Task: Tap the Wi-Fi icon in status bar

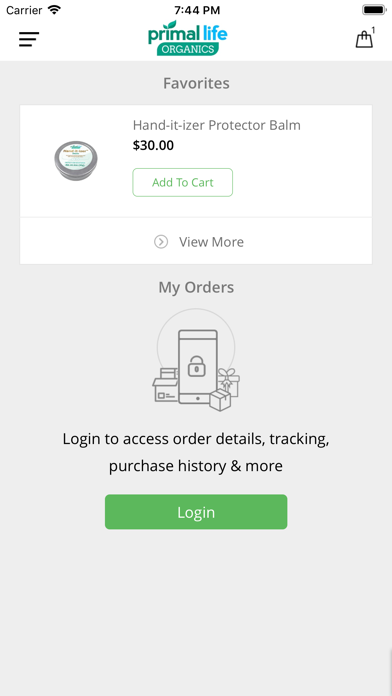Action: pyautogui.click(x=54, y=9)
